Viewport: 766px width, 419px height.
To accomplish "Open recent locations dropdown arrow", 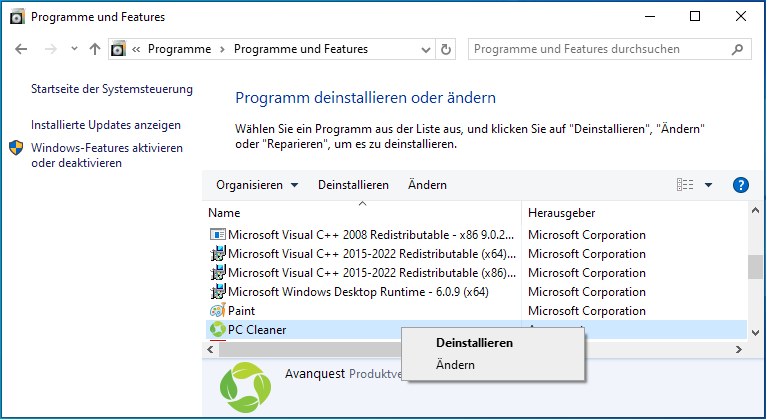I will [73, 49].
